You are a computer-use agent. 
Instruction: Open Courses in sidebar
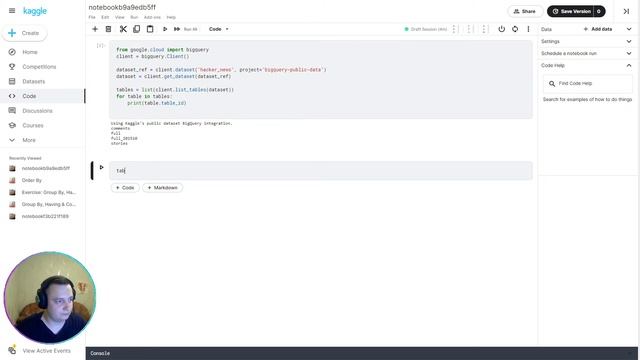33,126
